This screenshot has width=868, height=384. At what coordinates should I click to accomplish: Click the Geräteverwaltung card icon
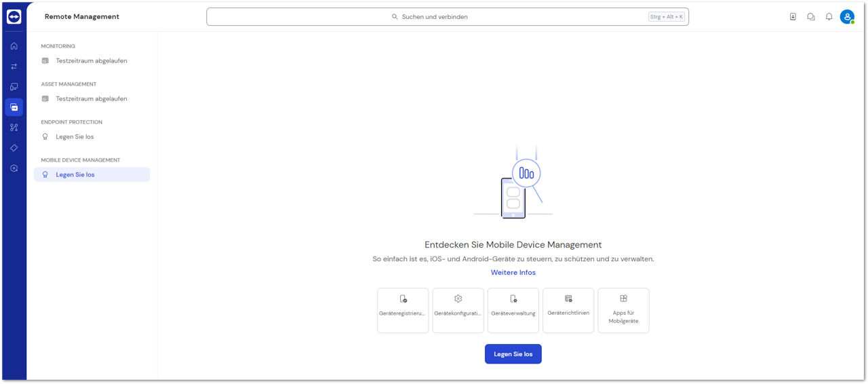point(513,299)
